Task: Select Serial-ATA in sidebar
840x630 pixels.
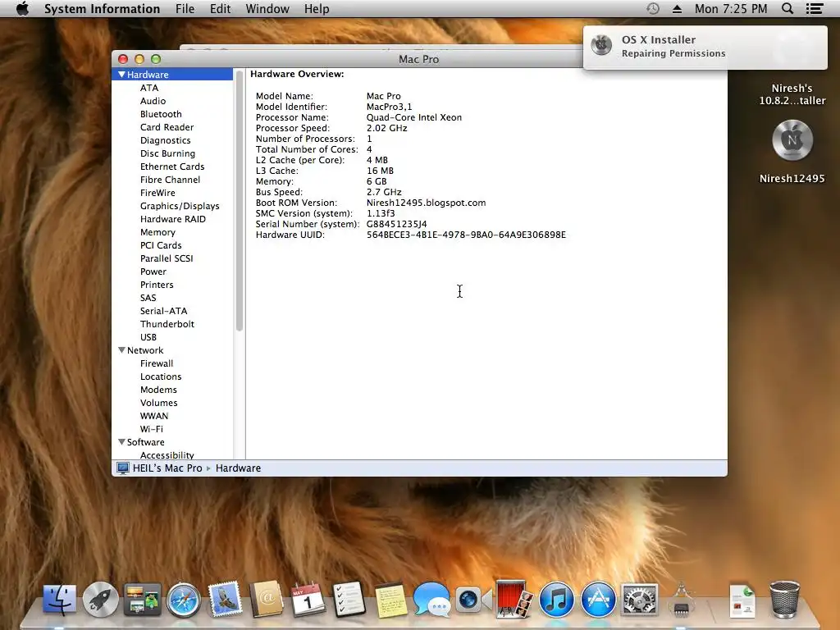Action: (x=163, y=311)
